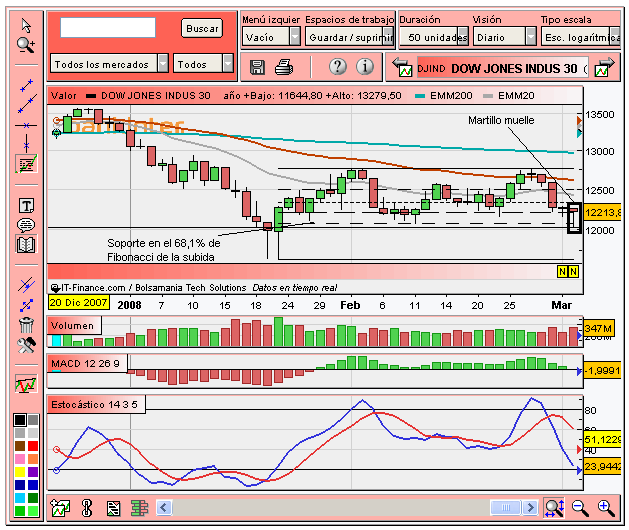Click the red-green chart style icon in sidebar

tap(26, 384)
